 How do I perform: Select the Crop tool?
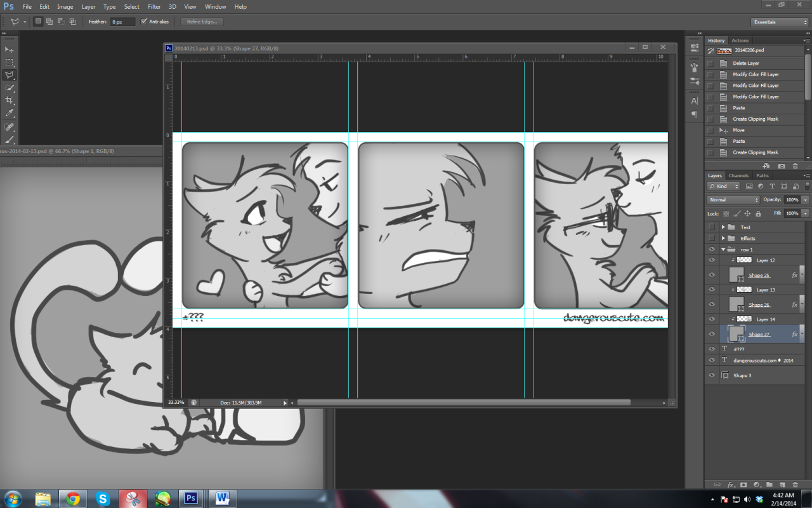[10, 100]
